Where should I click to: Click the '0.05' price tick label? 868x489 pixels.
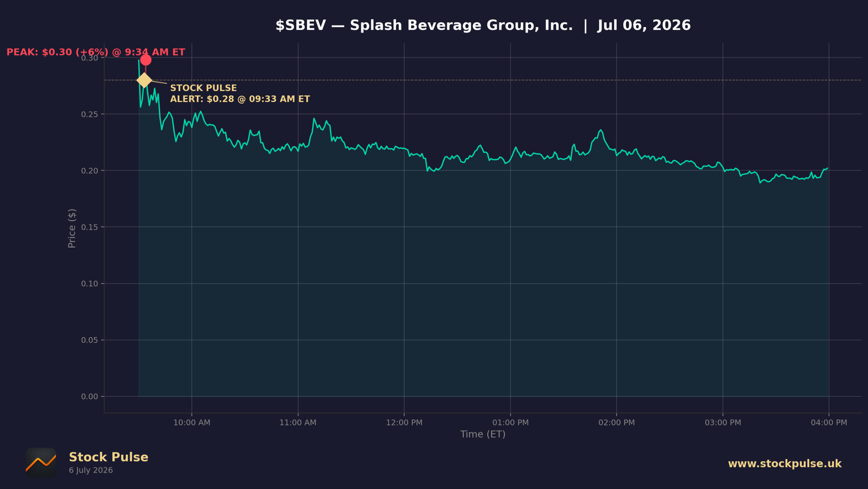pyautogui.click(x=90, y=340)
